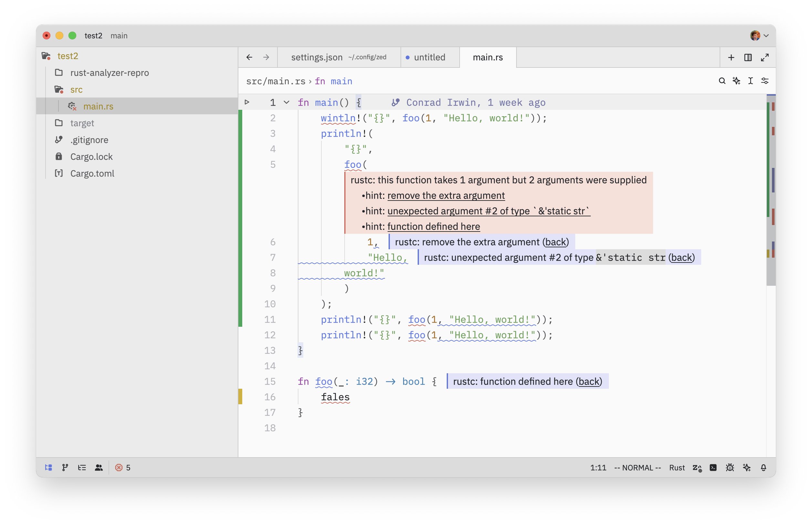Open notifications bell
The height and width of the screenshot is (525, 812).
click(x=763, y=468)
